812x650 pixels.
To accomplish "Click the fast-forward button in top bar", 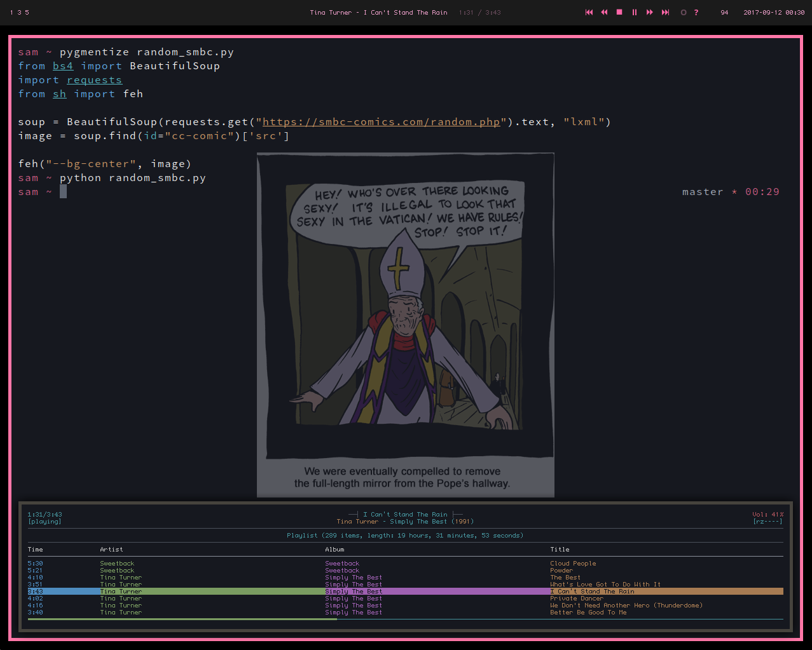I will (650, 12).
